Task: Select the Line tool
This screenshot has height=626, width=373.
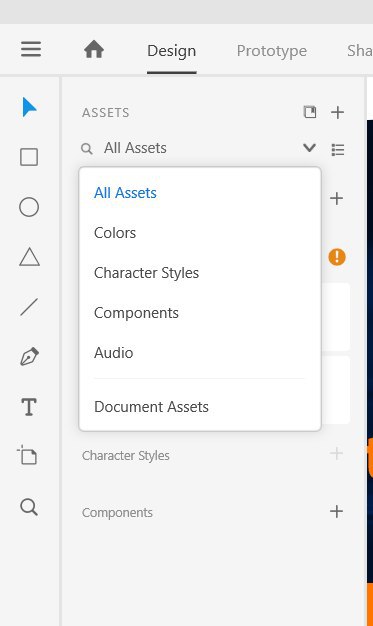Action: click(29, 307)
